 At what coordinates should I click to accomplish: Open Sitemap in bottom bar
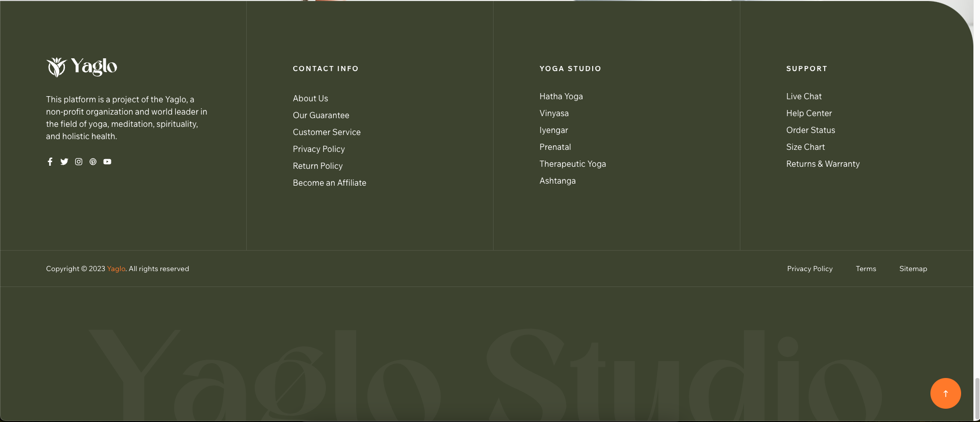point(913,269)
